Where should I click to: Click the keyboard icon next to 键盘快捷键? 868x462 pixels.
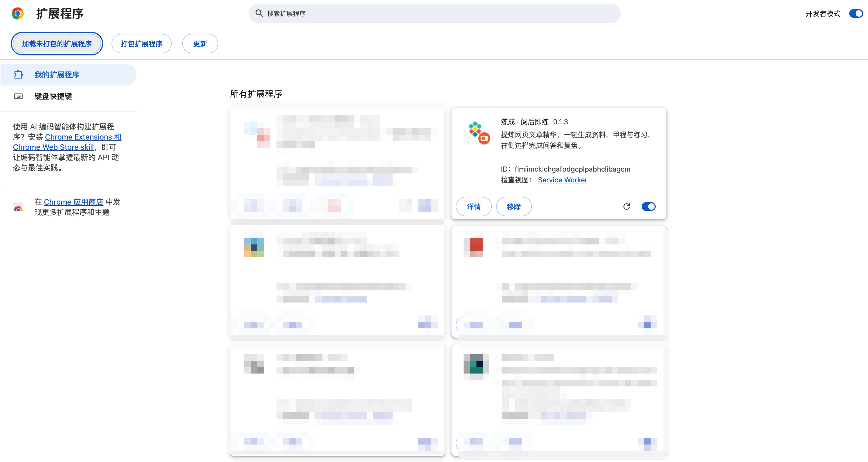pos(18,97)
